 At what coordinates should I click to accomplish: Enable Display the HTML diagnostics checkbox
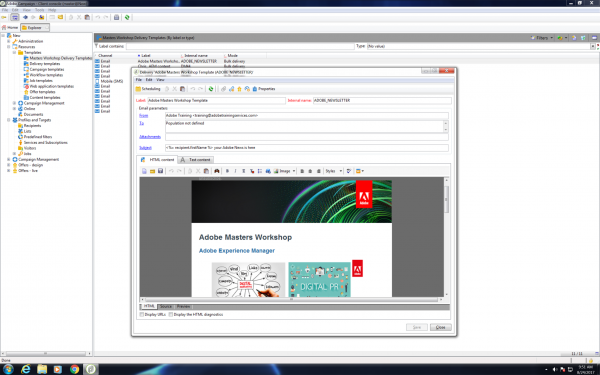click(171, 315)
